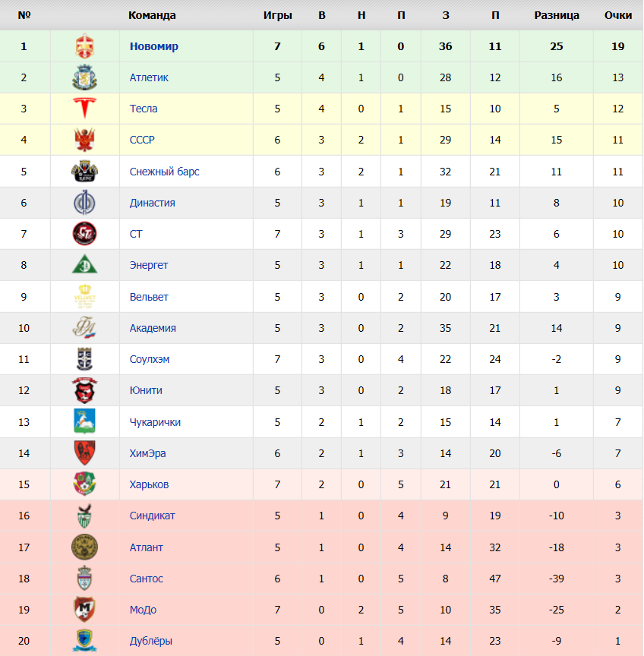This screenshot has height=656, width=644.
Task: Click the Новомир team logo
Action: (84, 46)
